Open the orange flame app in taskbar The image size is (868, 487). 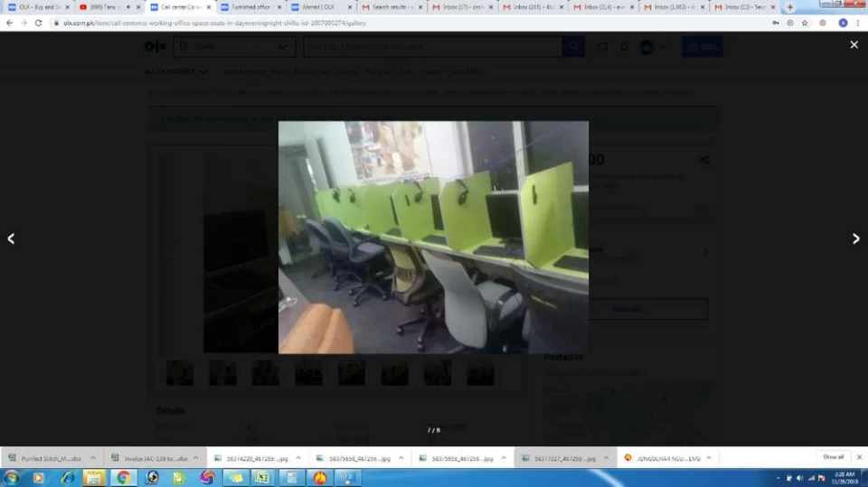click(x=320, y=478)
